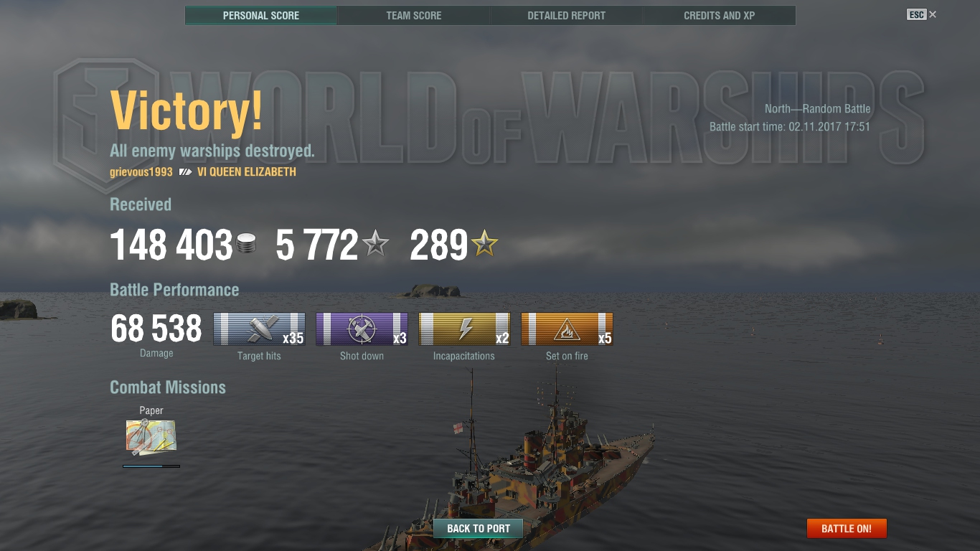Click the Back to Port button
The width and height of the screenshot is (980, 551).
(x=479, y=529)
